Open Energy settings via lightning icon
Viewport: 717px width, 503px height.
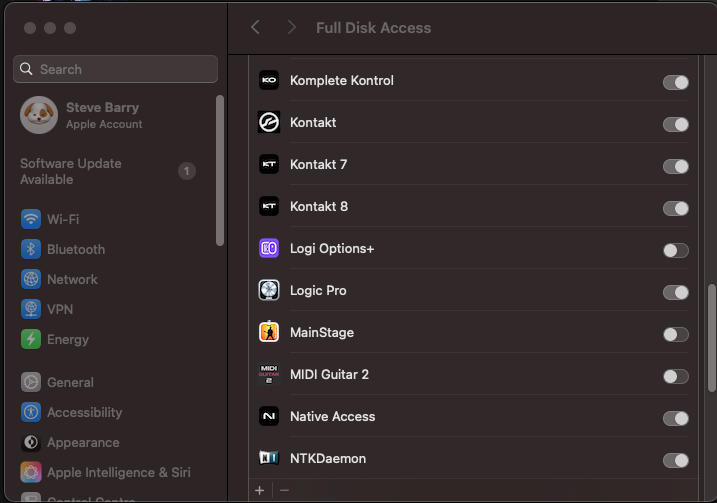point(31,339)
